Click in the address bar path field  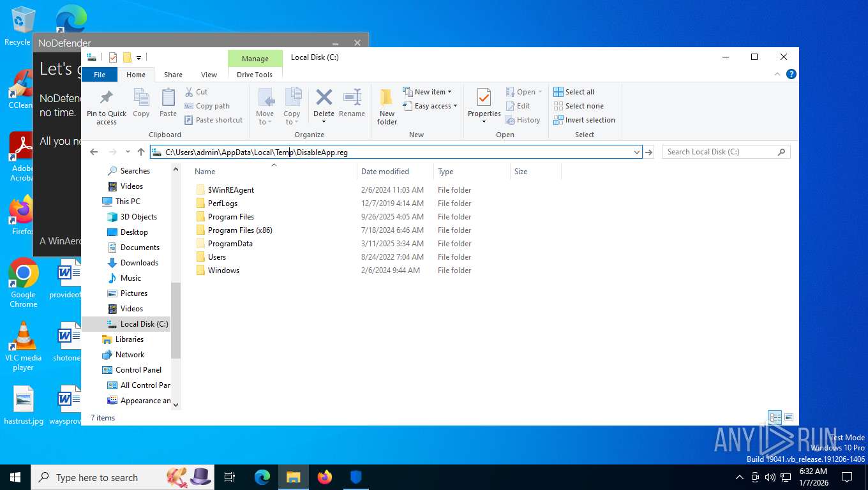[396, 152]
